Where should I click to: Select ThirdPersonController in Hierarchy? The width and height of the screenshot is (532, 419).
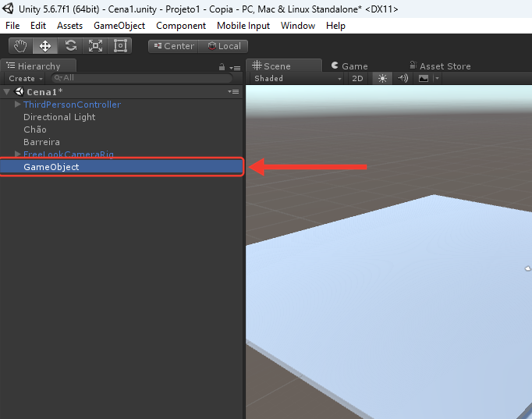point(72,105)
